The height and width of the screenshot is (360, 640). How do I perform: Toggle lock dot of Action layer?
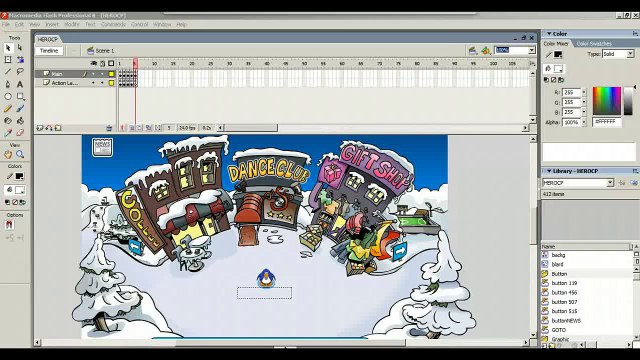pyautogui.click(x=102, y=83)
